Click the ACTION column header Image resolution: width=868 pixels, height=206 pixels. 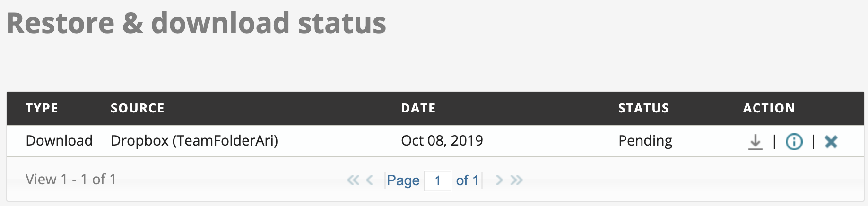coord(769,108)
